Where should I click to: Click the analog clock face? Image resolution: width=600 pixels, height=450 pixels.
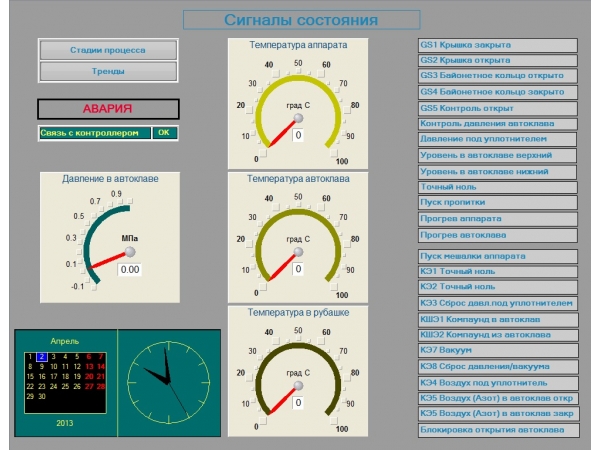tap(168, 383)
